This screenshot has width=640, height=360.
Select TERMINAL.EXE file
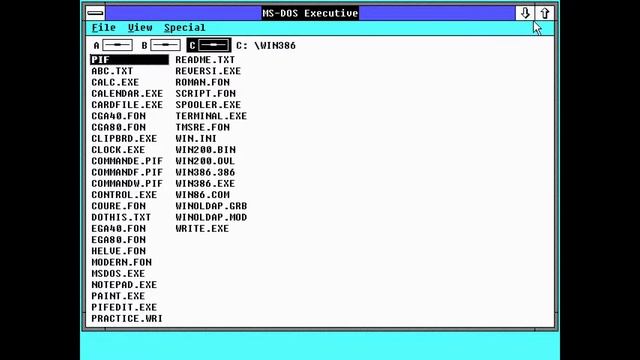[x=211, y=116]
